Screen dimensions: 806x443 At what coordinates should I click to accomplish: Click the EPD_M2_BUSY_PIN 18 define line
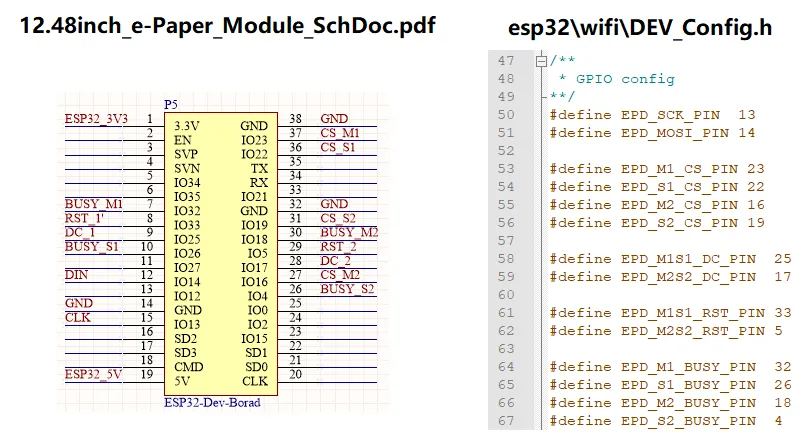670,403
